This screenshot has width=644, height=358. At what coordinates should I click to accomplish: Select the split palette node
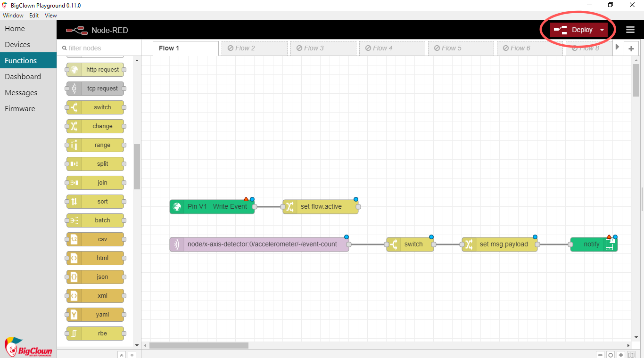tap(95, 164)
